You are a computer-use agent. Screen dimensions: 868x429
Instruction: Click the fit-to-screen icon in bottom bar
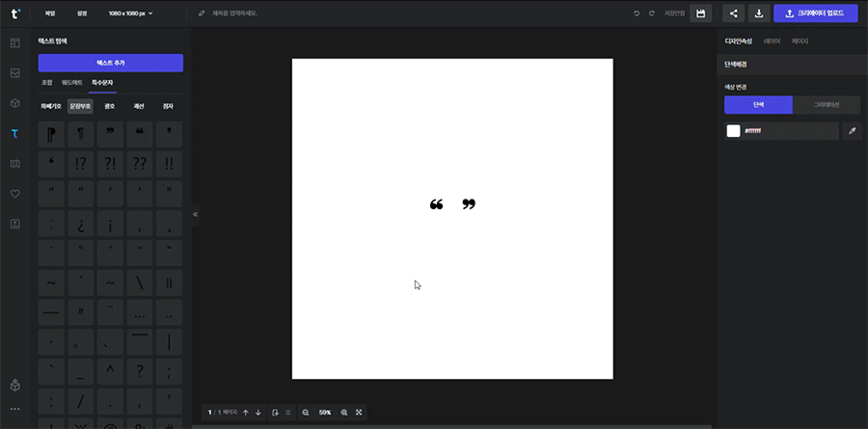(359, 413)
